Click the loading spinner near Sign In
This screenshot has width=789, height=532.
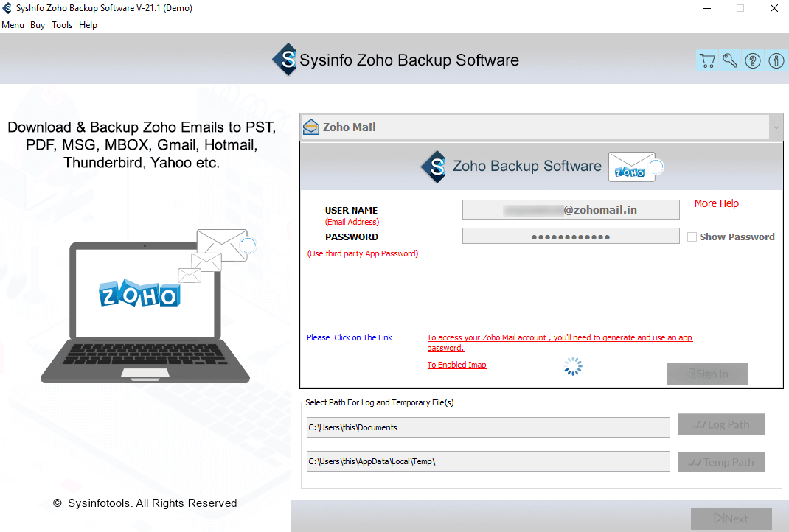tap(573, 366)
